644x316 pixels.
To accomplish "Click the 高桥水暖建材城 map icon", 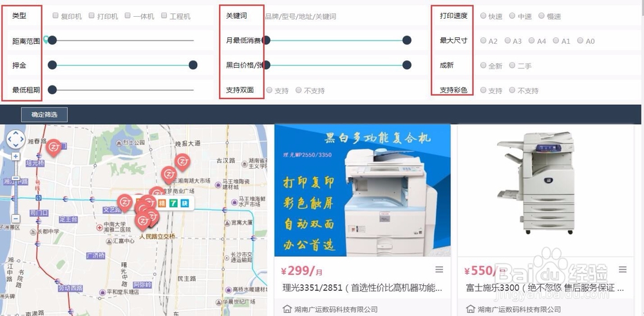I will pyautogui.click(x=229, y=289).
